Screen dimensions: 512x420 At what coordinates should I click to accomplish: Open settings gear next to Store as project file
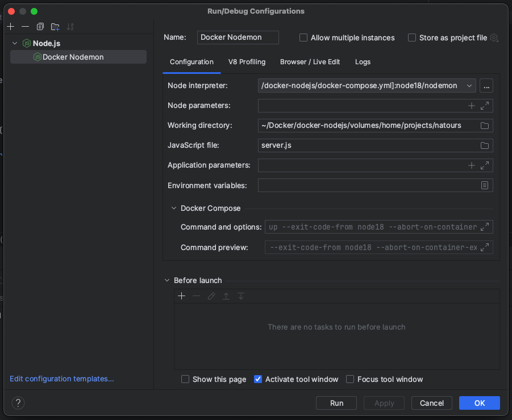pyautogui.click(x=494, y=38)
